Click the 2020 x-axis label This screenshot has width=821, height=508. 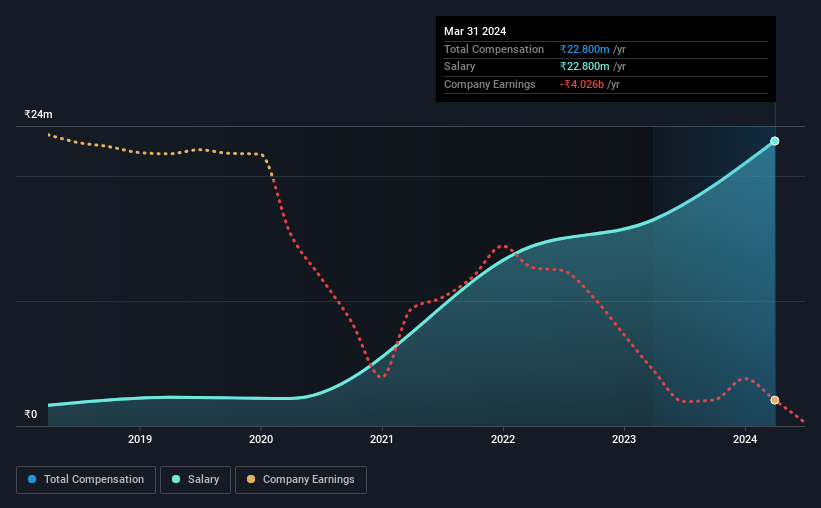coord(261,439)
